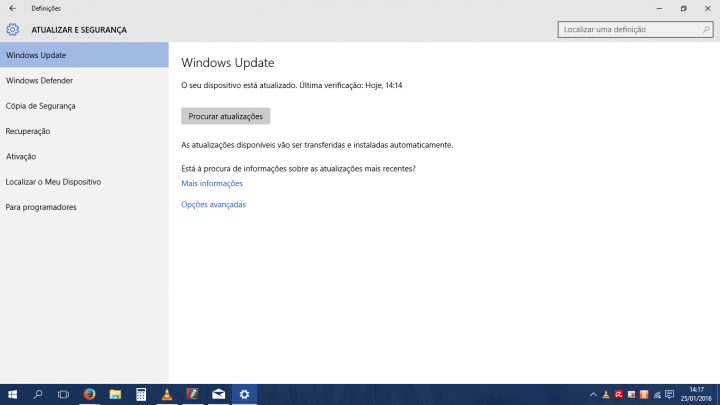The width and height of the screenshot is (720, 405).
Task: Click the orange tray icon
Action: [x=644, y=394]
